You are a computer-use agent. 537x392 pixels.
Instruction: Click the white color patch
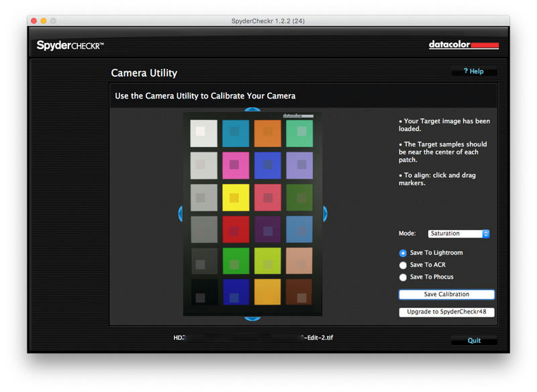click(204, 133)
